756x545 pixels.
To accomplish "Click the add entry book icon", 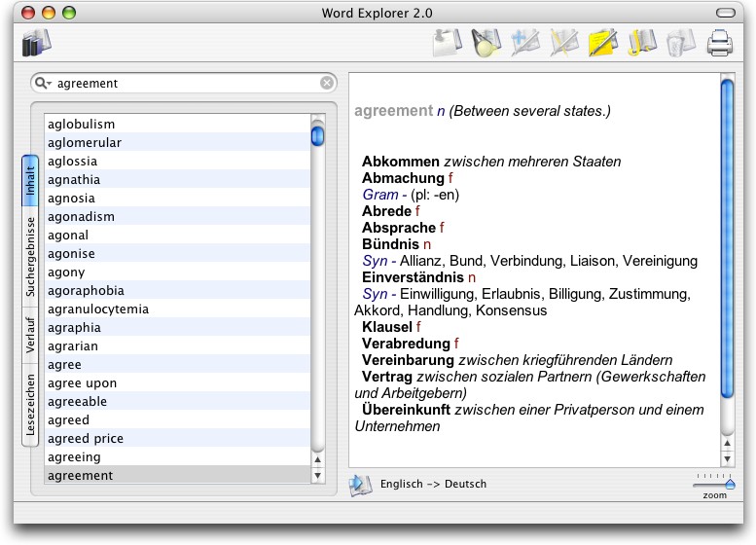I will tap(524, 43).
